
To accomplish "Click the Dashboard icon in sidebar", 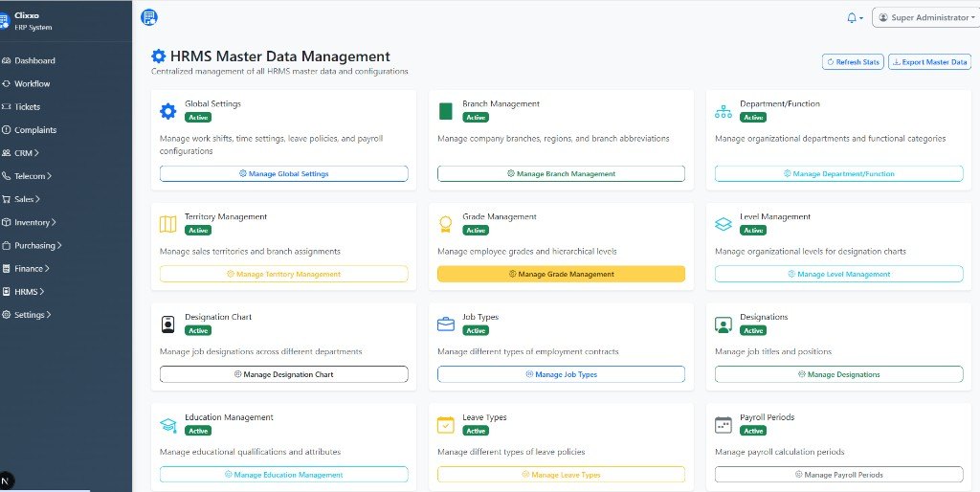I will (x=7, y=60).
